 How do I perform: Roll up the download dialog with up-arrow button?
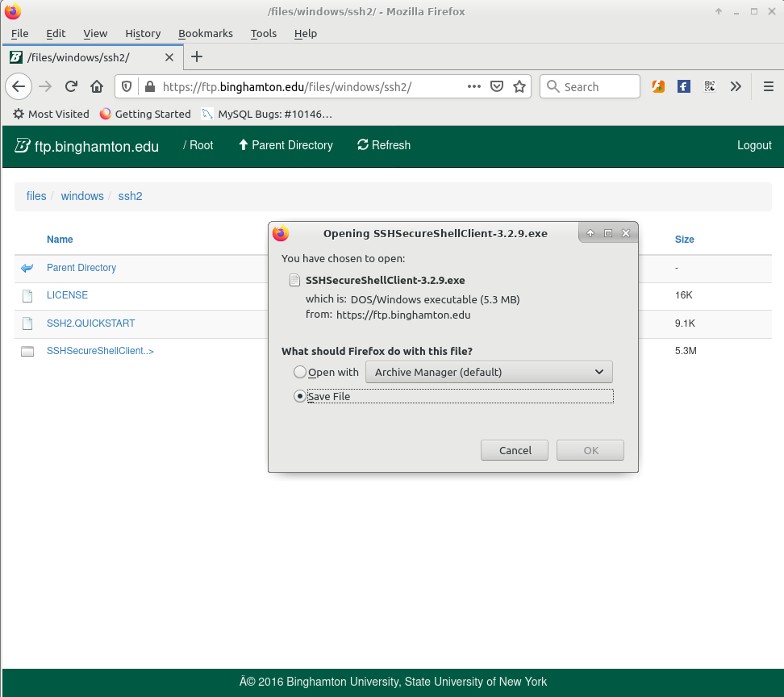click(590, 233)
